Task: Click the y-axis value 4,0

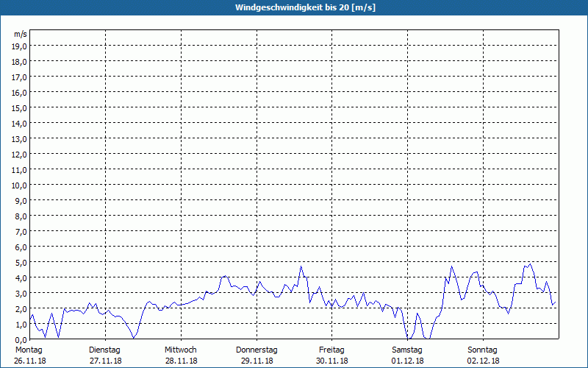Action: (21, 278)
